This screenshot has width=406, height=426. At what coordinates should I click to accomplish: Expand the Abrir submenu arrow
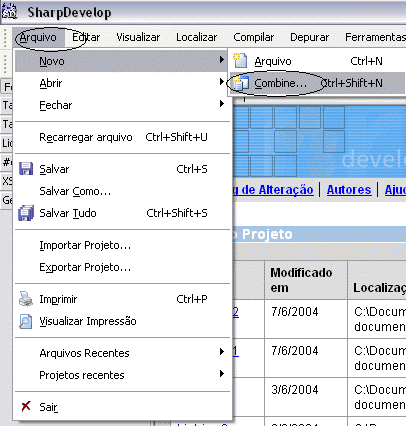click(222, 82)
